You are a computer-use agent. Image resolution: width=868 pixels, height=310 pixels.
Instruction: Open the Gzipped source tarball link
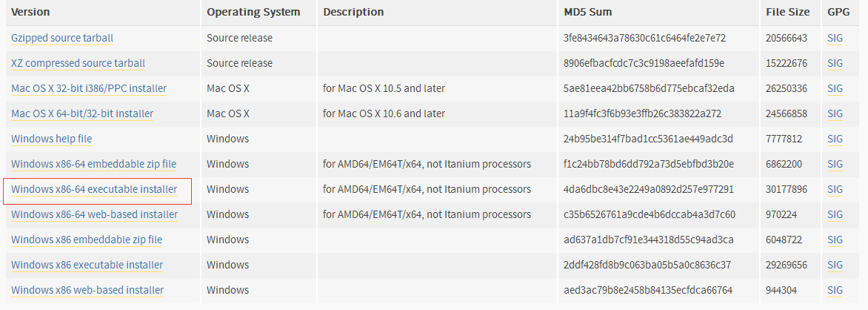click(x=62, y=38)
